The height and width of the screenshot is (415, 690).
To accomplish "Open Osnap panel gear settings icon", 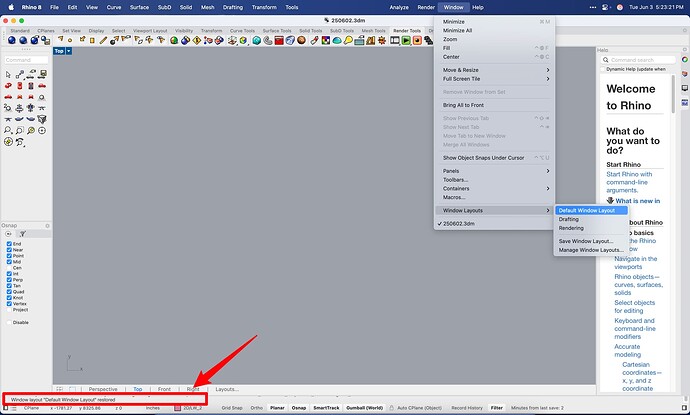I will tap(47, 226).
